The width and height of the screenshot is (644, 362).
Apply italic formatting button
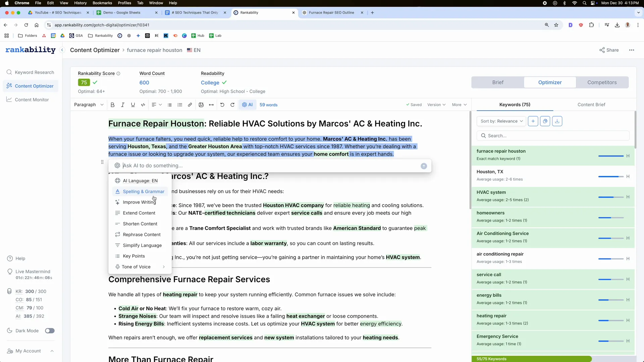point(123,105)
